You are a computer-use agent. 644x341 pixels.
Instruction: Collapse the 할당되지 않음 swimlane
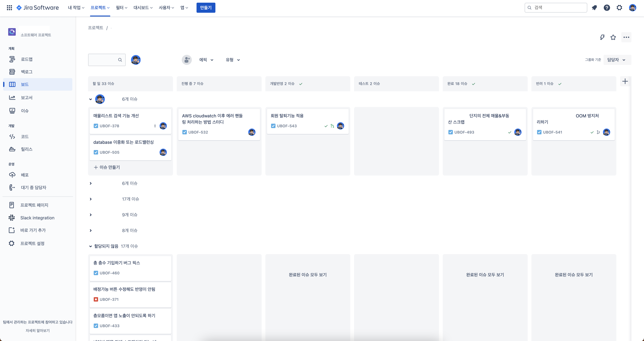(91, 246)
